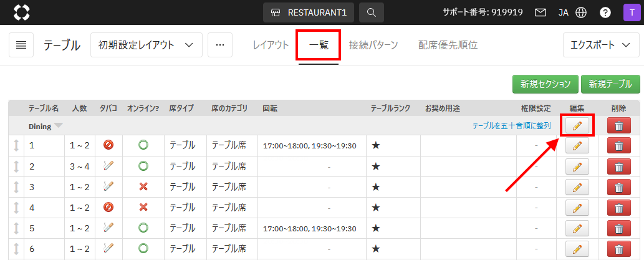Open the hamburger menu button
644x260 pixels.
[21, 46]
